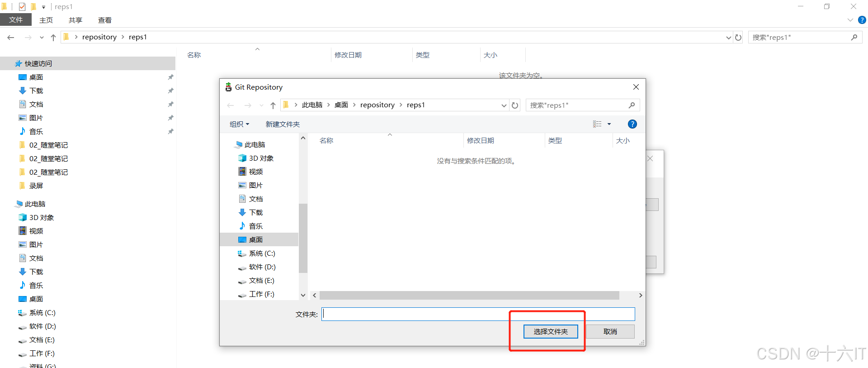
Task: Focus the 文件夹 text input field
Action: [478, 314]
